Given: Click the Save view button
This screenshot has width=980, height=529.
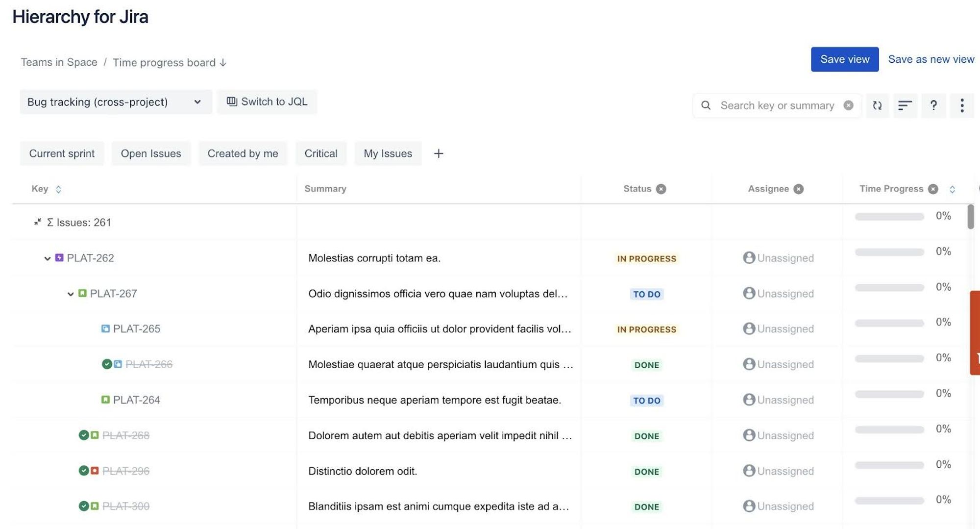Looking at the screenshot, I should (845, 59).
